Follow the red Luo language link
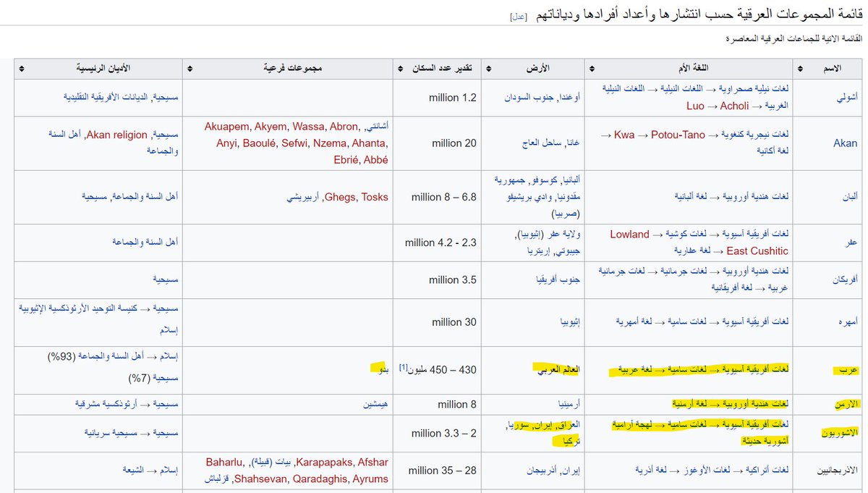 coord(695,106)
